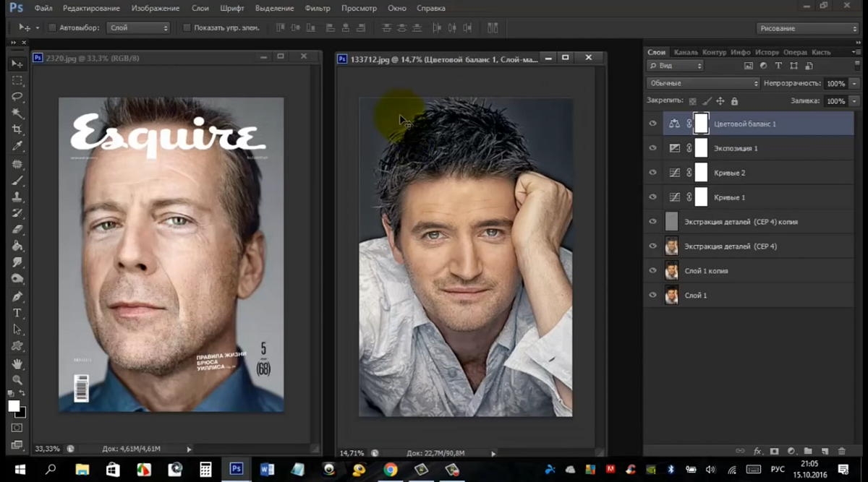Image resolution: width=868 pixels, height=482 pixels.
Task: Open the Обычные blend mode dropdown
Action: 703,83
